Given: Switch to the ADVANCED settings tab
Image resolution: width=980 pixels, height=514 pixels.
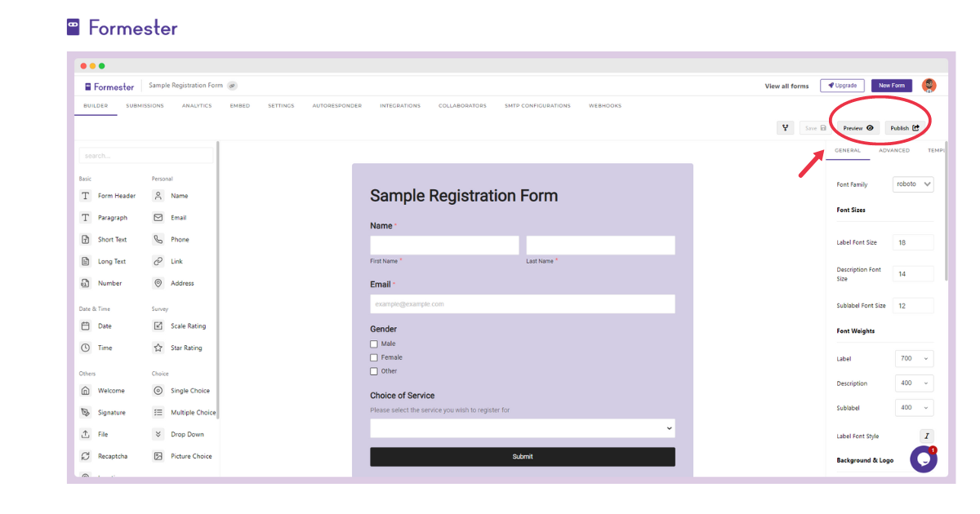Looking at the screenshot, I should click(x=894, y=150).
